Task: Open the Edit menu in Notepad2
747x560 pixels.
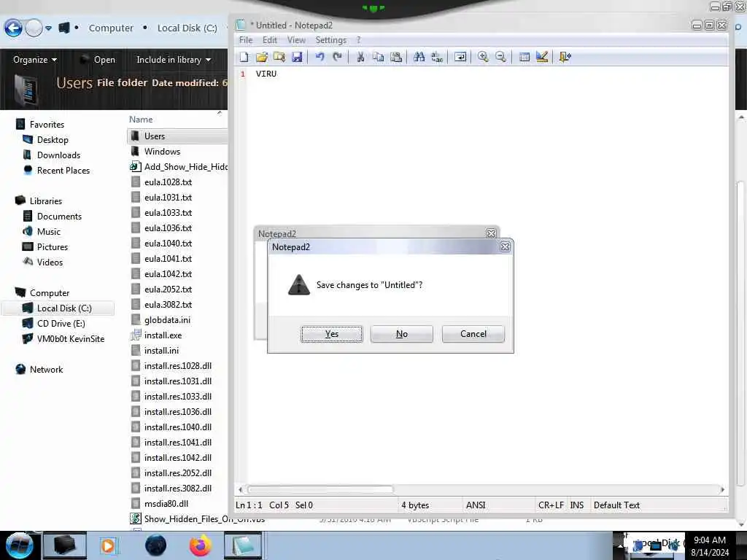Action: pos(270,40)
